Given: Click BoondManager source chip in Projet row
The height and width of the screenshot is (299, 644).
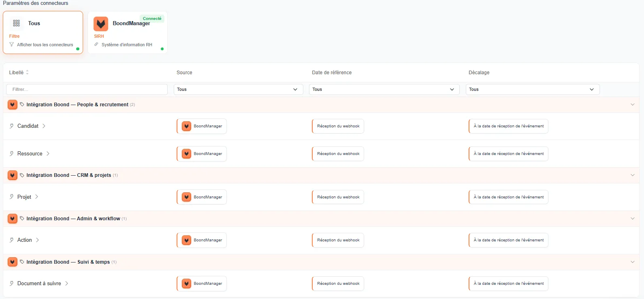Looking at the screenshot, I should pos(202,197).
